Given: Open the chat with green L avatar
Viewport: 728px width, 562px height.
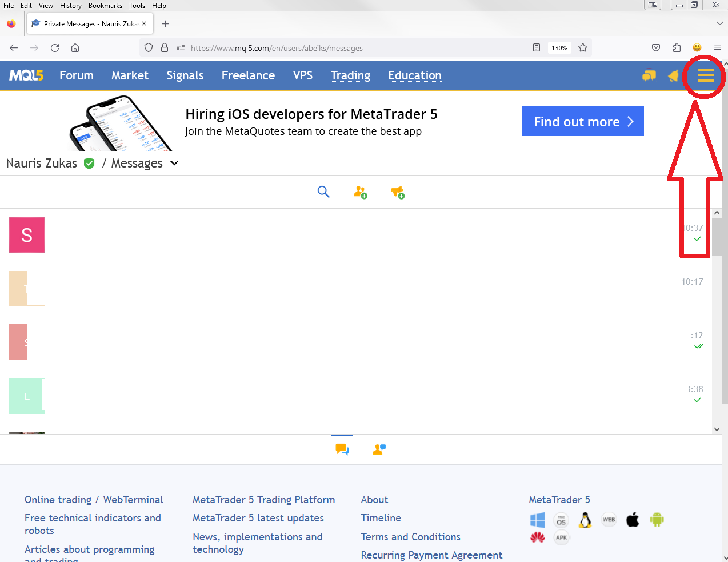Looking at the screenshot, I should 27,396.
